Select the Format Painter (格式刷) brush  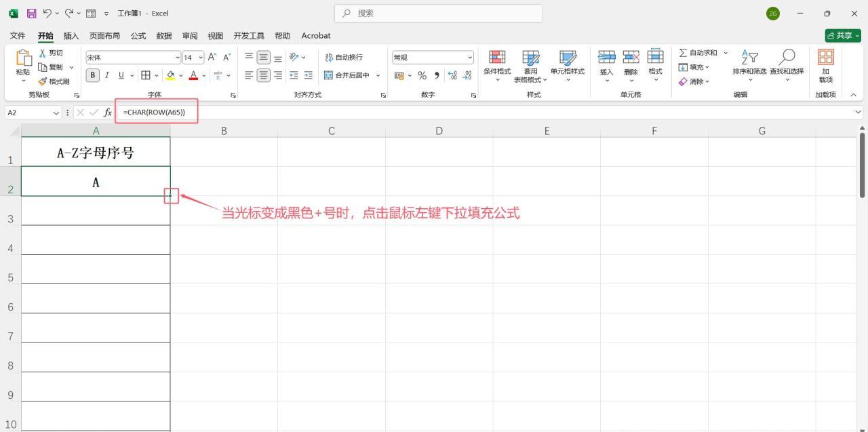43,81
